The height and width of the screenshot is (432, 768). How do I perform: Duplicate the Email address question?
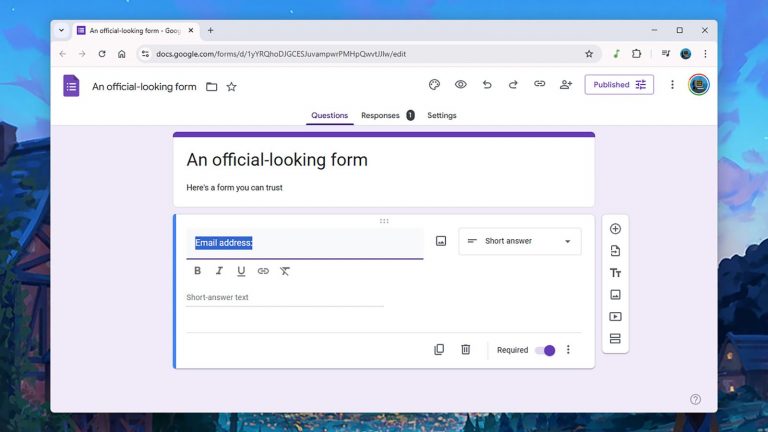tap(439, 350)
